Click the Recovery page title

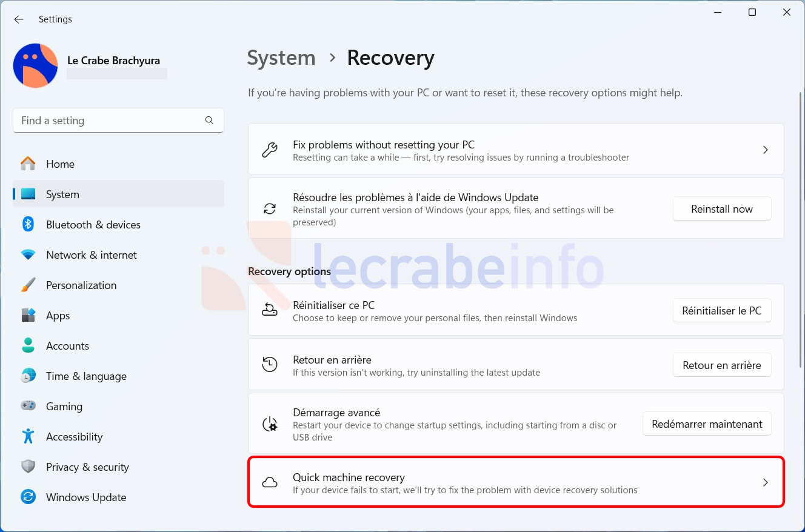pos(390,58)
